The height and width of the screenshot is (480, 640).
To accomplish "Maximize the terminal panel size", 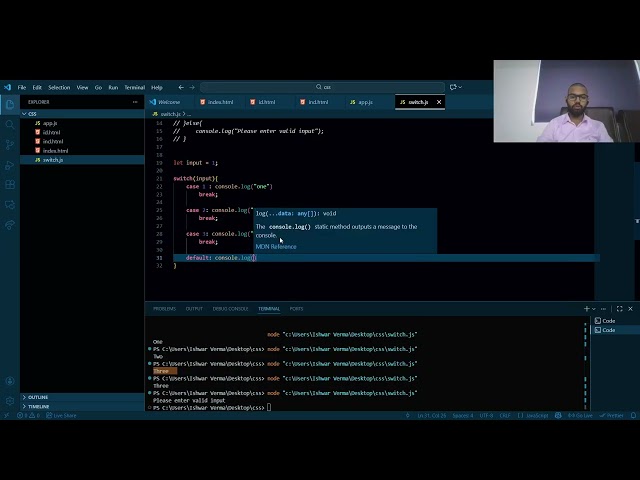I will (x=620, y=309).
